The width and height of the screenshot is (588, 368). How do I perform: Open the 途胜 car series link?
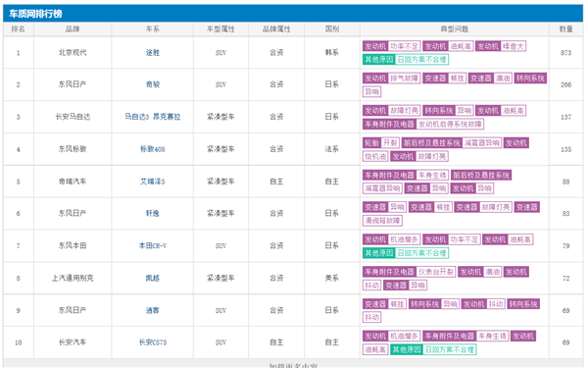tap(152, 53)
